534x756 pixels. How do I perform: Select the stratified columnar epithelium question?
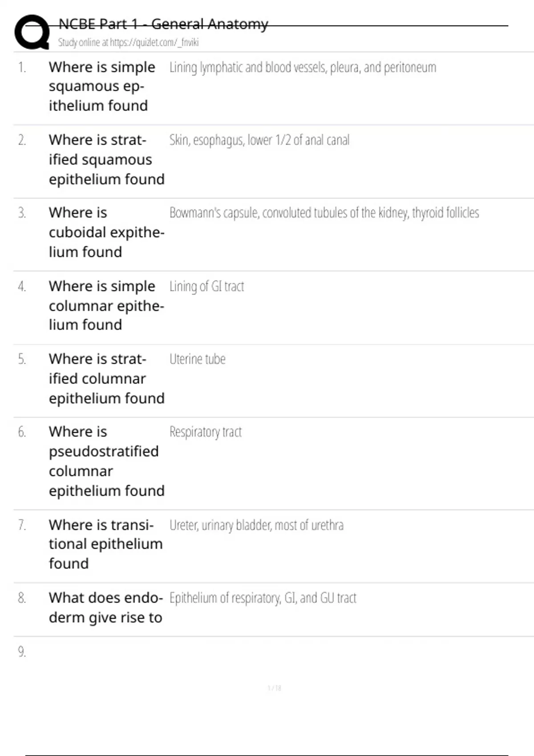tap(107, 378)
